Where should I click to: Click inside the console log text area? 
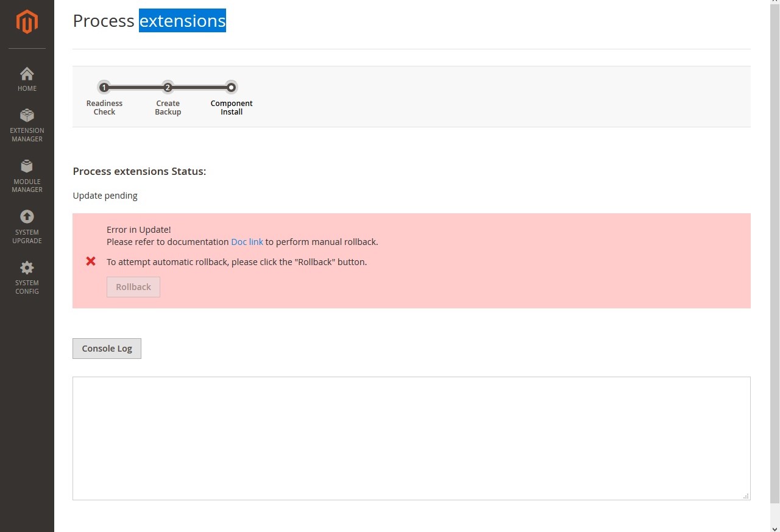point(411,438)
